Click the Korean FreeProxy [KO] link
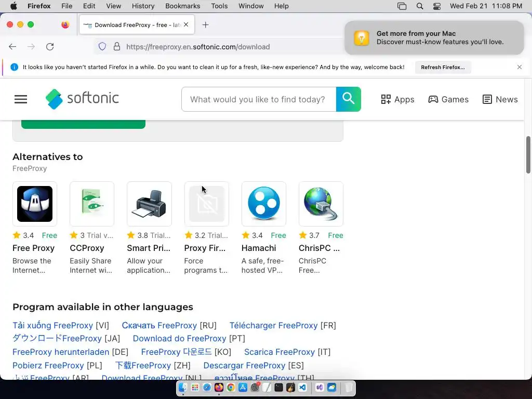The width and height of the screenshot is (532, 399). pos(176,352)
